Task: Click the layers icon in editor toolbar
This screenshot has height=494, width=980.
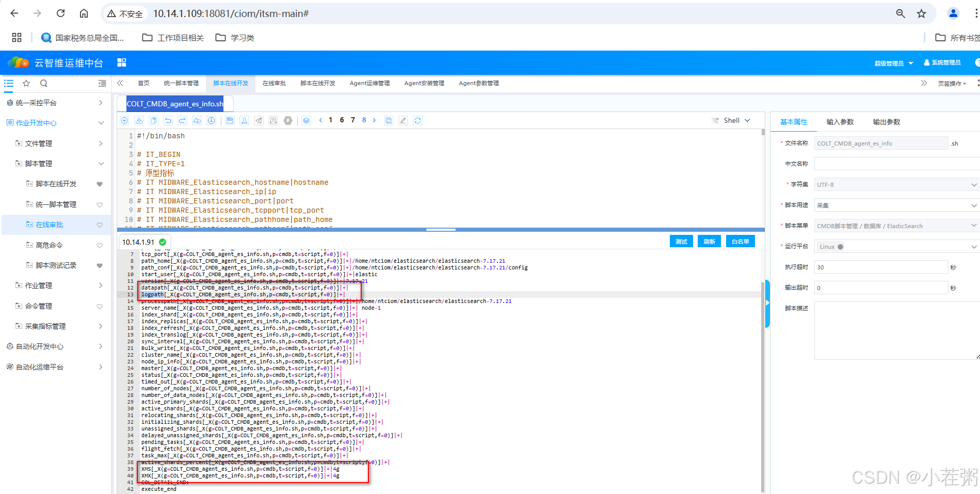Action: click(x=306, y=120)
